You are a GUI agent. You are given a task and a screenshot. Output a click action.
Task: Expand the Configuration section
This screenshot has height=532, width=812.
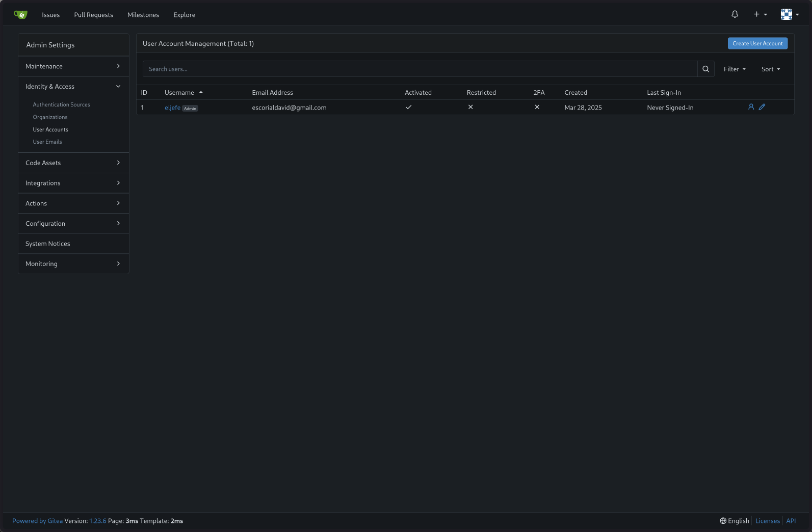73,223
